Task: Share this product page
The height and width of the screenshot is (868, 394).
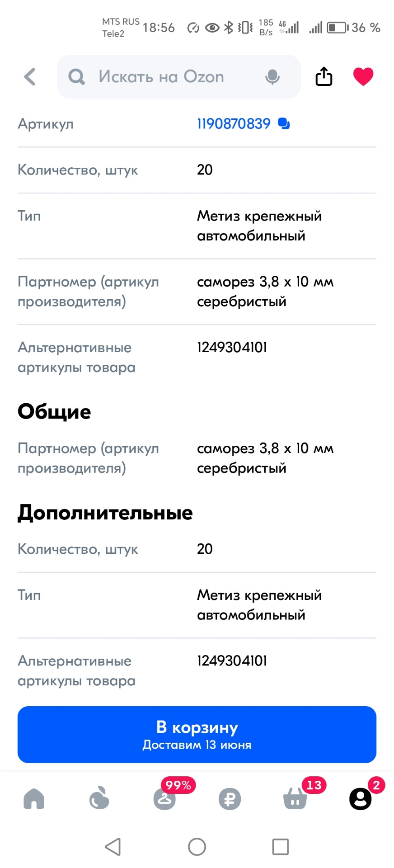Action: 324,76
